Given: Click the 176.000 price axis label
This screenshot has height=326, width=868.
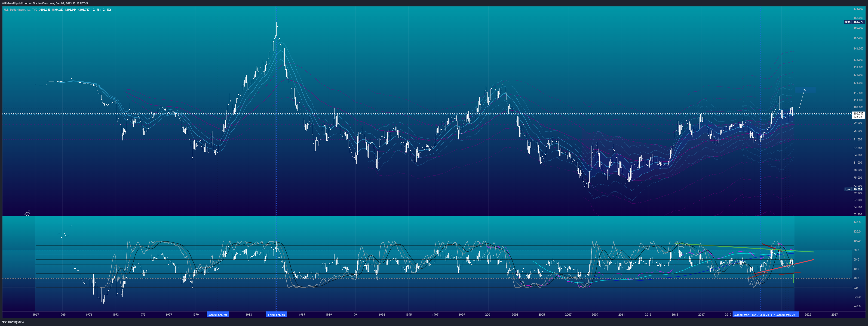Looking at the screenshot, I should pos(858,9).
